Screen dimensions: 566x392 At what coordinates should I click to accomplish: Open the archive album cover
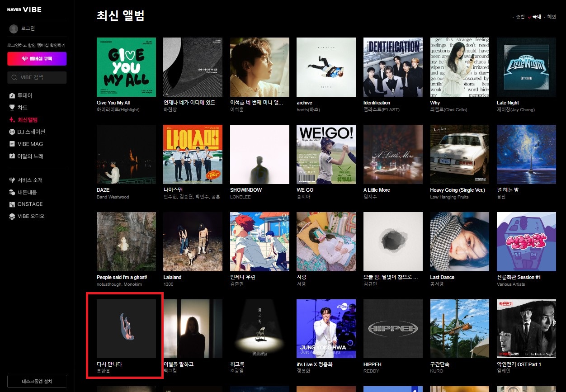pyautogui.click(x=326, y=67)
